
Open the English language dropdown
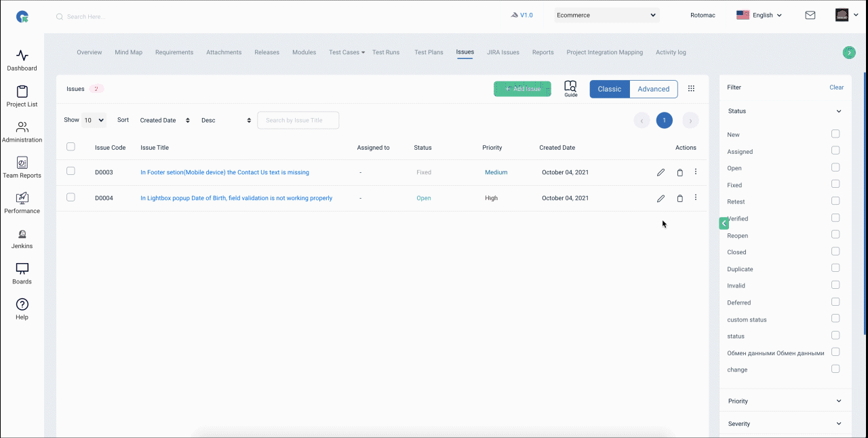(759, 15)
